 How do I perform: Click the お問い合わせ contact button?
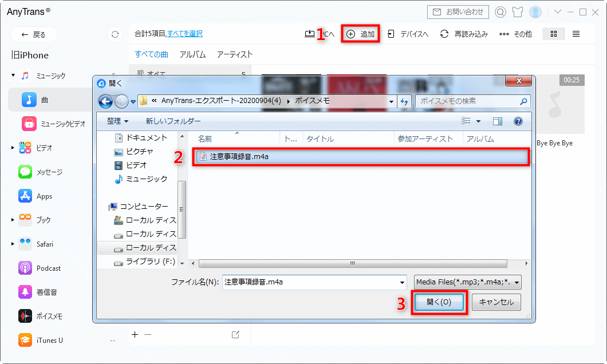point(458,12)
